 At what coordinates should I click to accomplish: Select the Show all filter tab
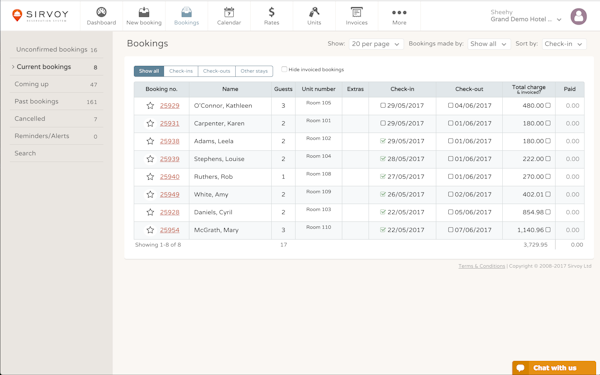coord(149,71)
